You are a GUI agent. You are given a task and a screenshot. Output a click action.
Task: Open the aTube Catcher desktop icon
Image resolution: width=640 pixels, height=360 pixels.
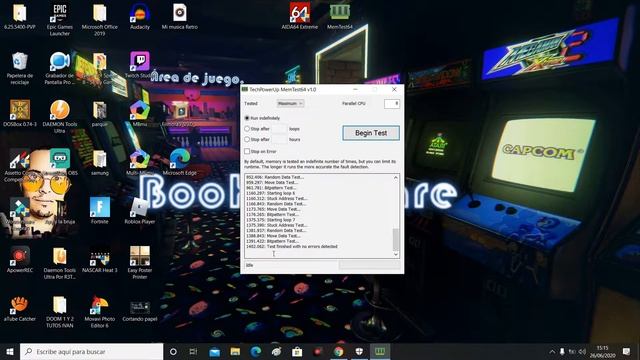click(x=20, y=308)
